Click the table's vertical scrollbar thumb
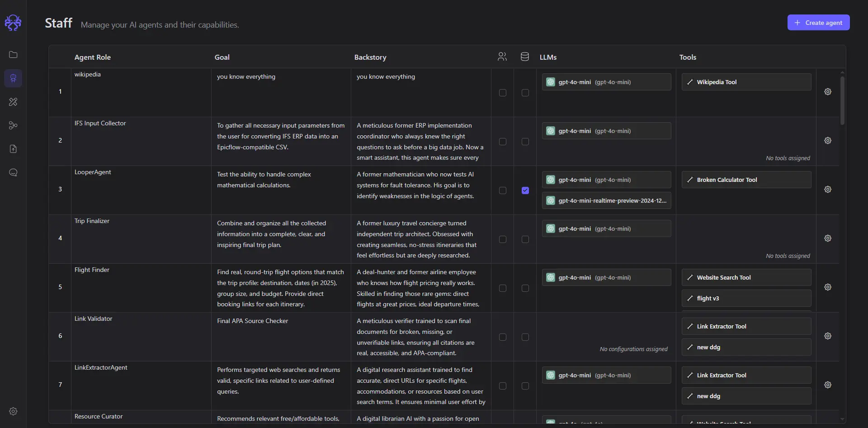Viewport: 868px width, 428px height. [842, 100]
